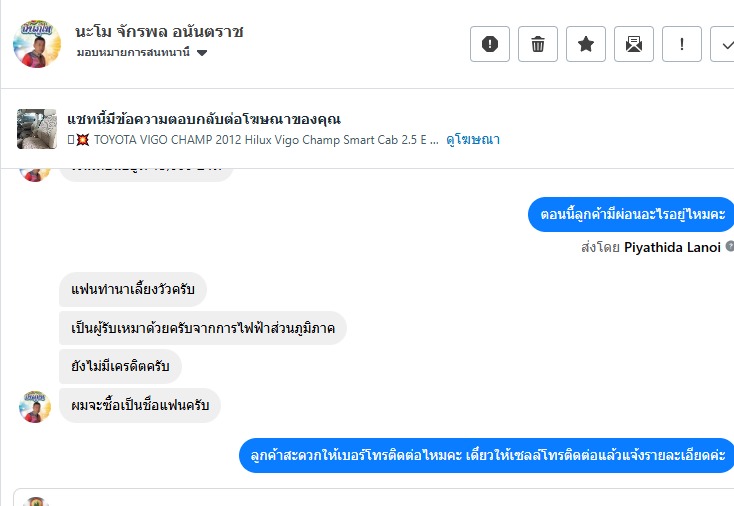Click contact name นะโม จักรพล อนันตราช
734x506 pixels.
click(160, 31)
